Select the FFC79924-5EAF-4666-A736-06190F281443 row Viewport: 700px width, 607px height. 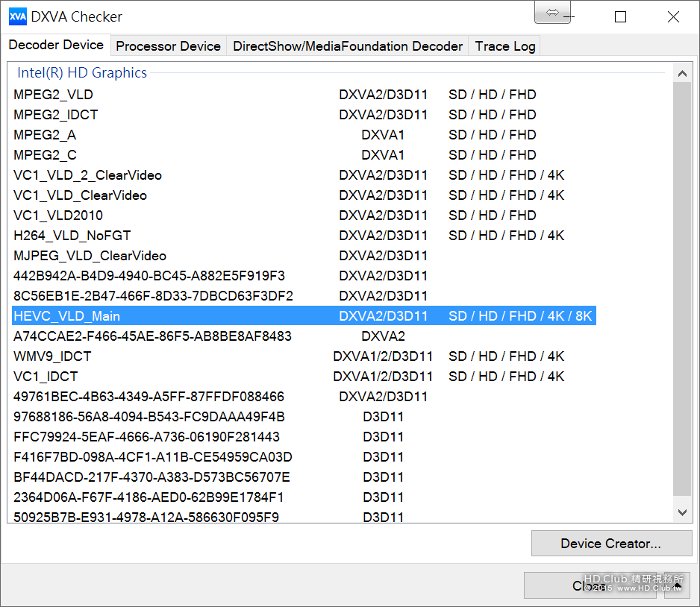coord(304,437)
